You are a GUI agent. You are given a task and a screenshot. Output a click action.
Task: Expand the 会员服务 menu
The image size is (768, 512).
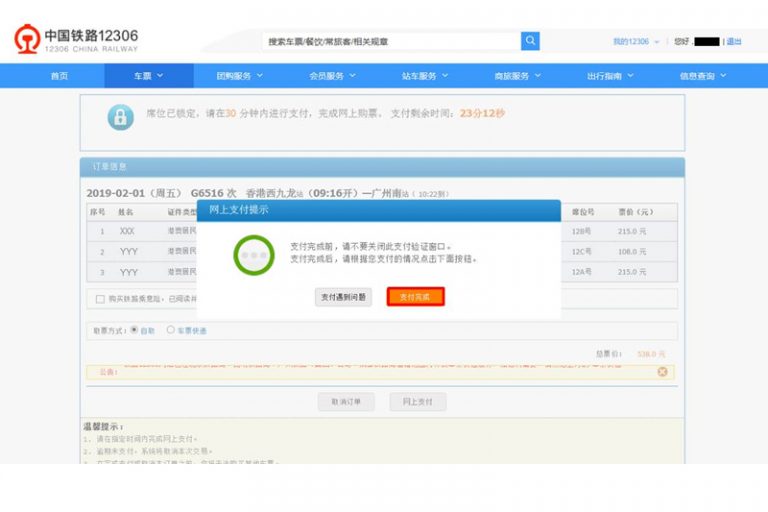point(333,76)
